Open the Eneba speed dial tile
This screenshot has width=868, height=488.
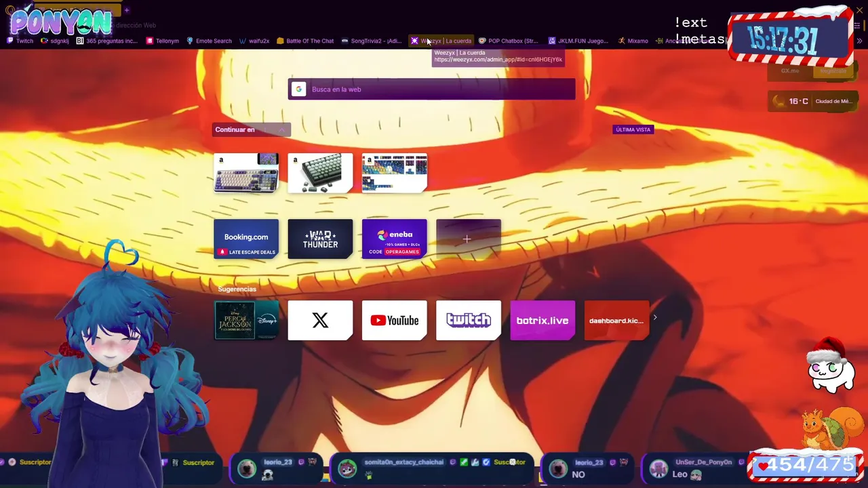(x=395, y=239)
